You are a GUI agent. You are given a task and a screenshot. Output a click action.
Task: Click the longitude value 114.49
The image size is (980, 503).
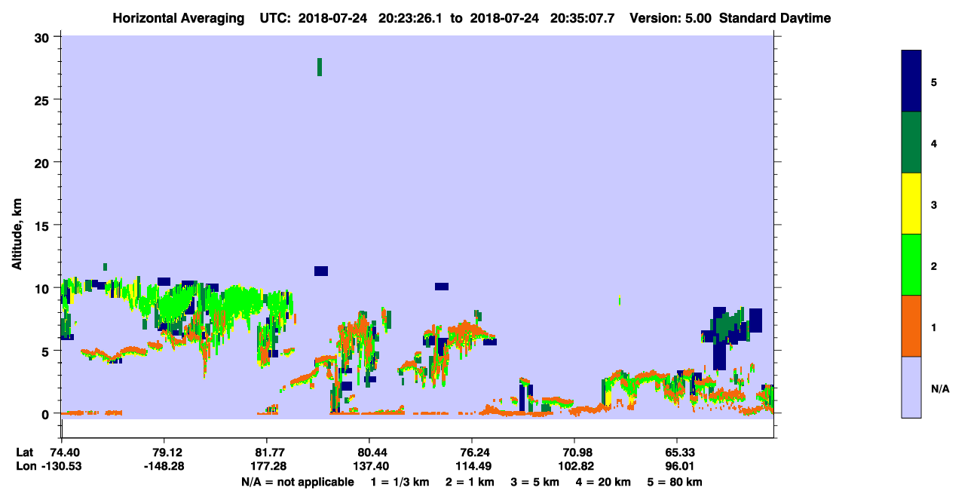point(472,467)
